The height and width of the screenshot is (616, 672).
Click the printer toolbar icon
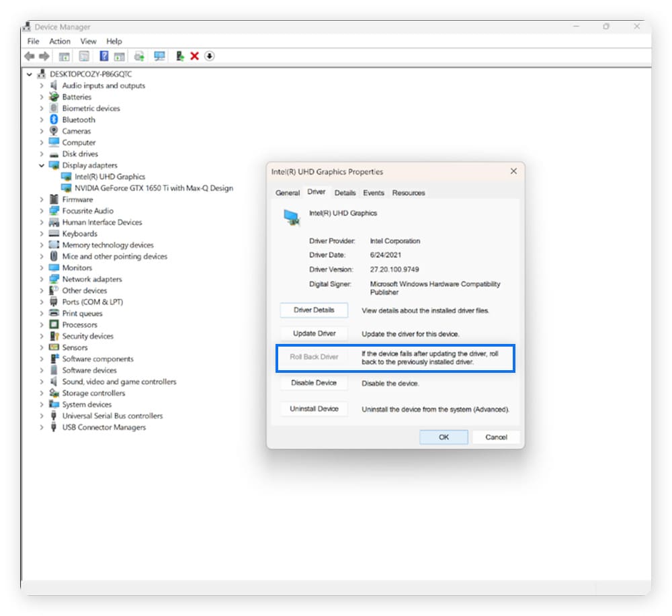click(139, 56)
